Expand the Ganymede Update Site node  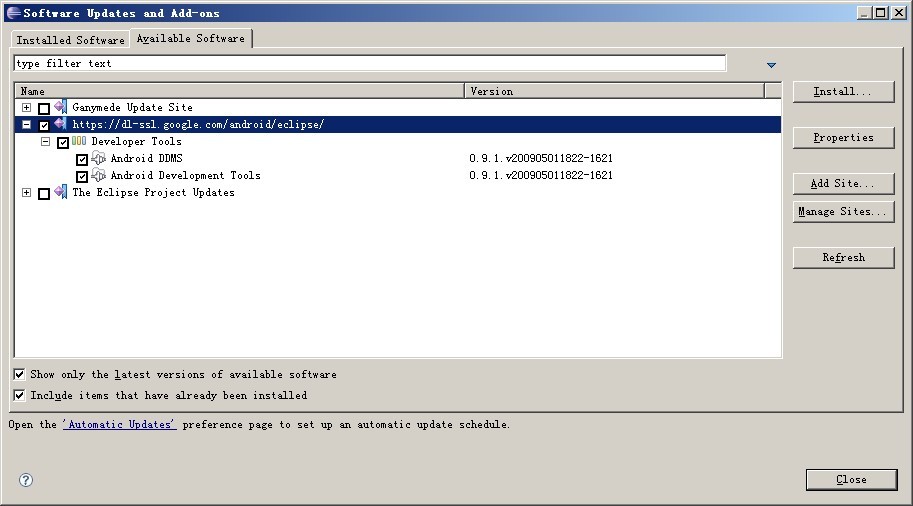click(26, 107)
